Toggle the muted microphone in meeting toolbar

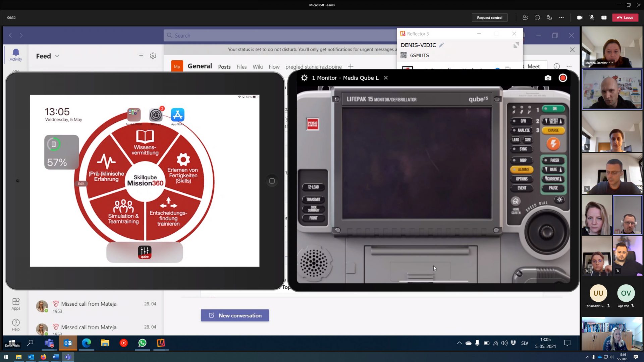(592, 17)
